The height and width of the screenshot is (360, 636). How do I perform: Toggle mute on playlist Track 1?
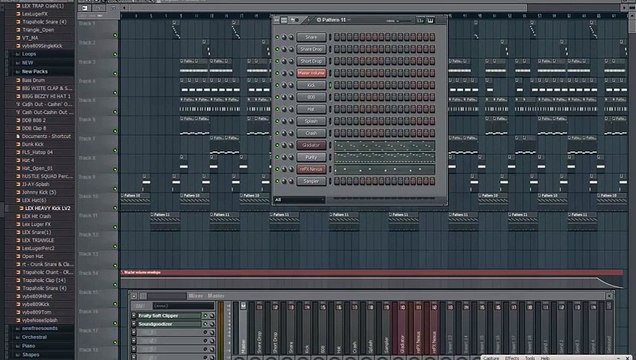coord(115,35)
